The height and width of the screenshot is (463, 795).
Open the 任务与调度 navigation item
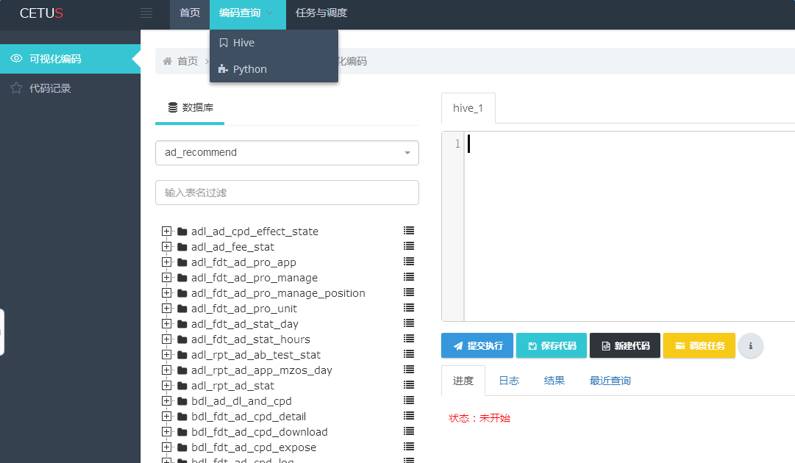coord(321,13)
